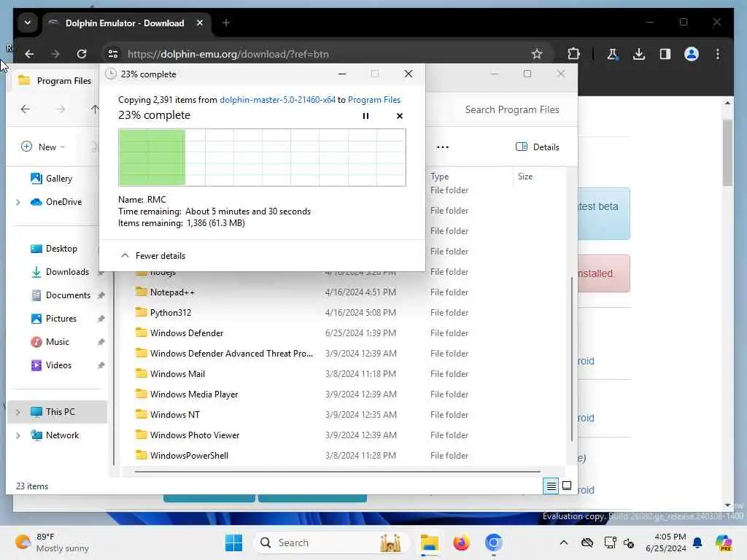Open Chrome profile avatar
This screenshot has width=747, height=560.
[x=692, y=54]
